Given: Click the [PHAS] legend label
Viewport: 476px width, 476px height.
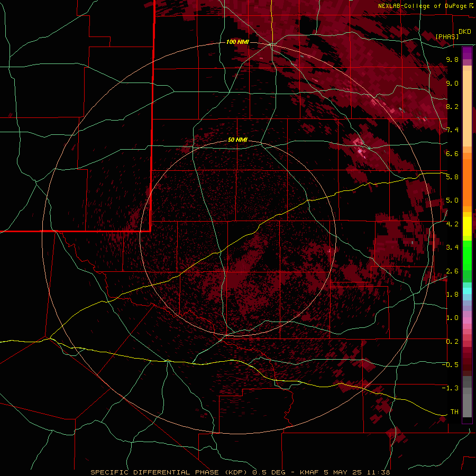Looking at the screenshot, I should [447, 37].
